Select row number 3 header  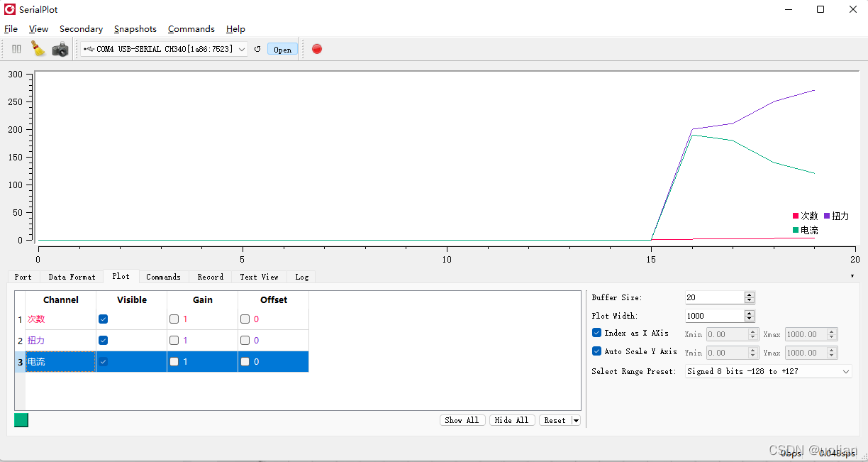tap(20, 362)
